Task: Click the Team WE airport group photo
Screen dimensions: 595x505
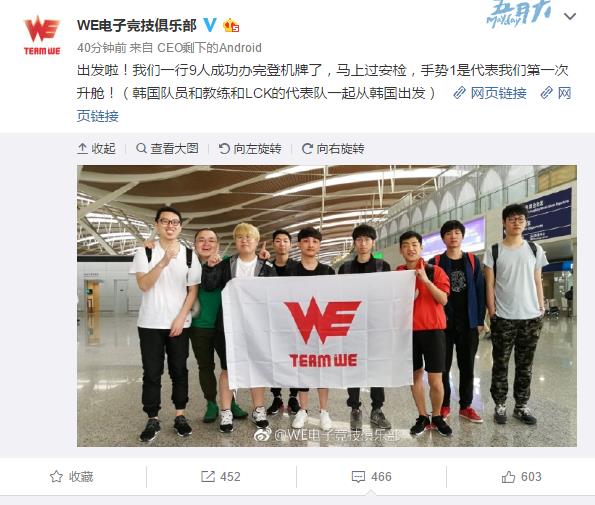Action: (x=327, y=306)
